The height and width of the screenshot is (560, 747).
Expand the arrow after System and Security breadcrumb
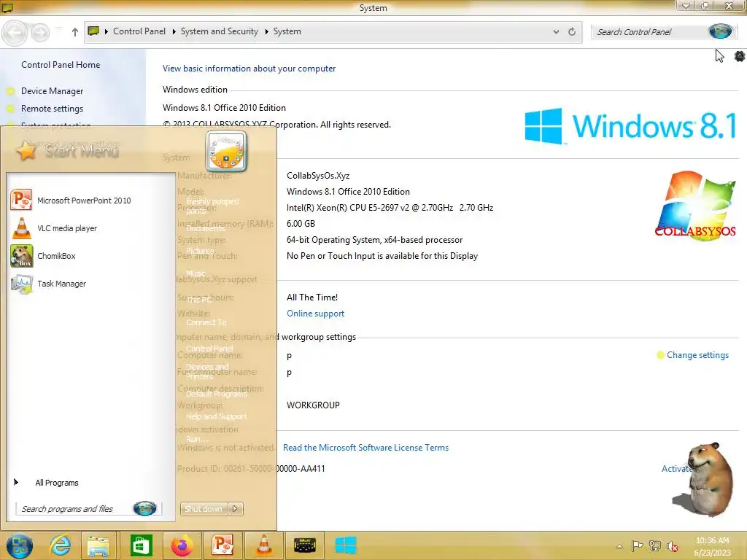266,31
